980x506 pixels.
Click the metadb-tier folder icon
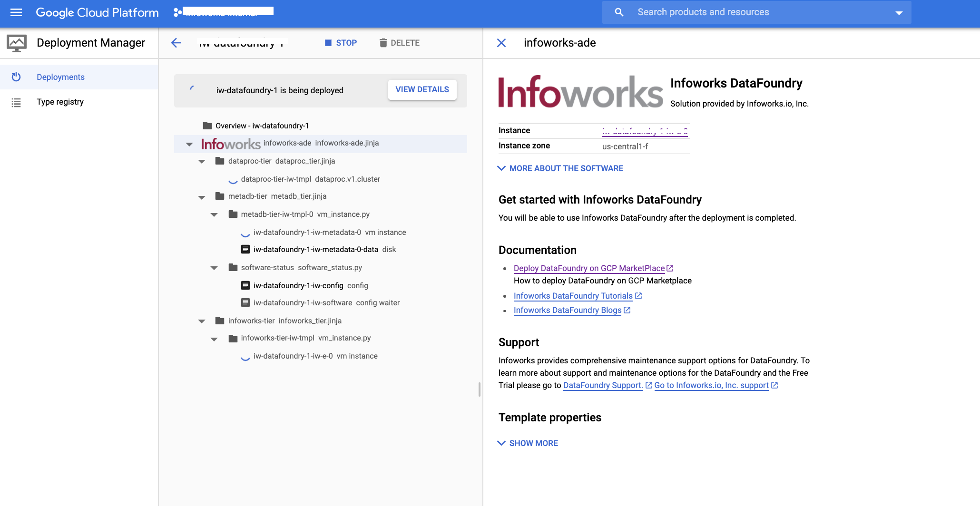(220, 196)
